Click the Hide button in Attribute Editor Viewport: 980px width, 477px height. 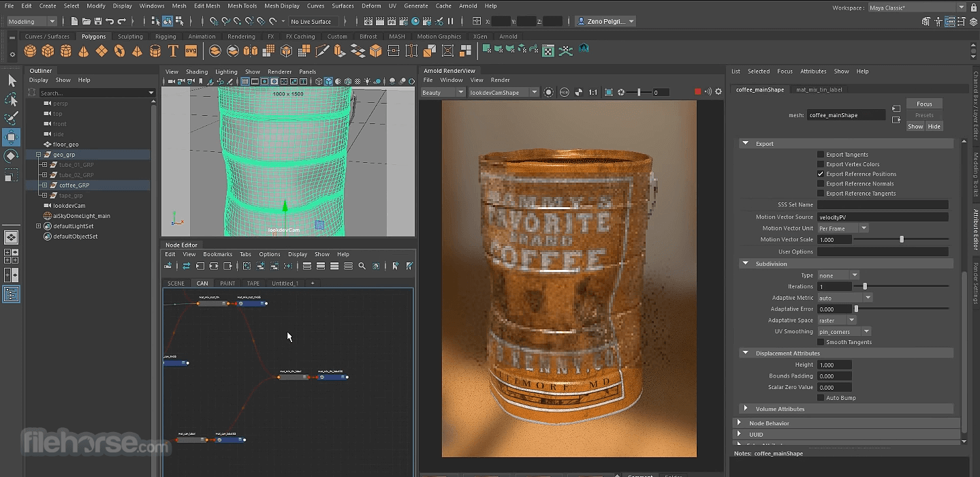(934, 126)
